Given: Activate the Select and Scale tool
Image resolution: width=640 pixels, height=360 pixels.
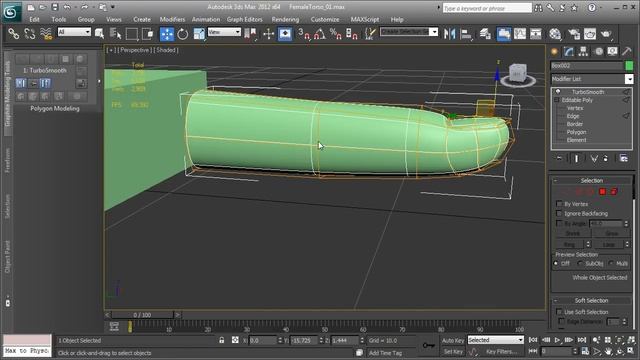Looking at the screenshot, I should click(199, 34).
